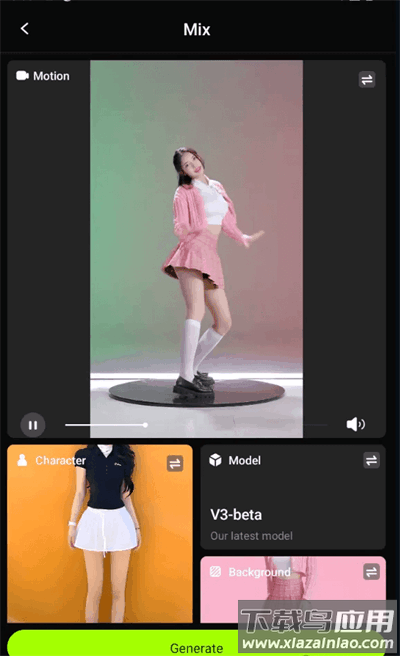
Task: Click the Generate button
Action: [197, 644]
